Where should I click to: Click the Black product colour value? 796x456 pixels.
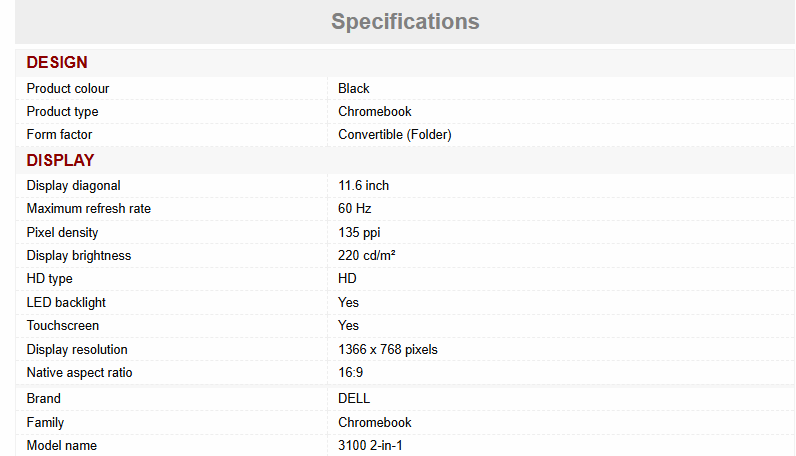pos(354,89)
